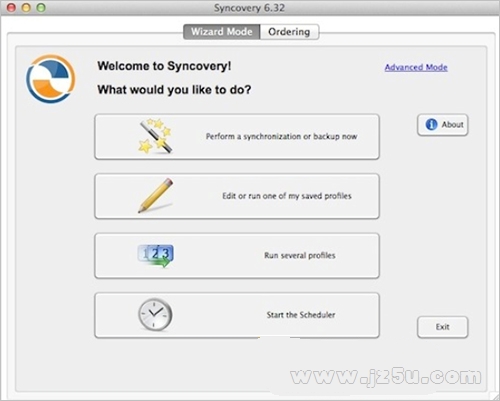The height and width of the screenshot is (401, 500).
Task: Switch to the Wizard Mode tab
Action: (x=222, y=32)
